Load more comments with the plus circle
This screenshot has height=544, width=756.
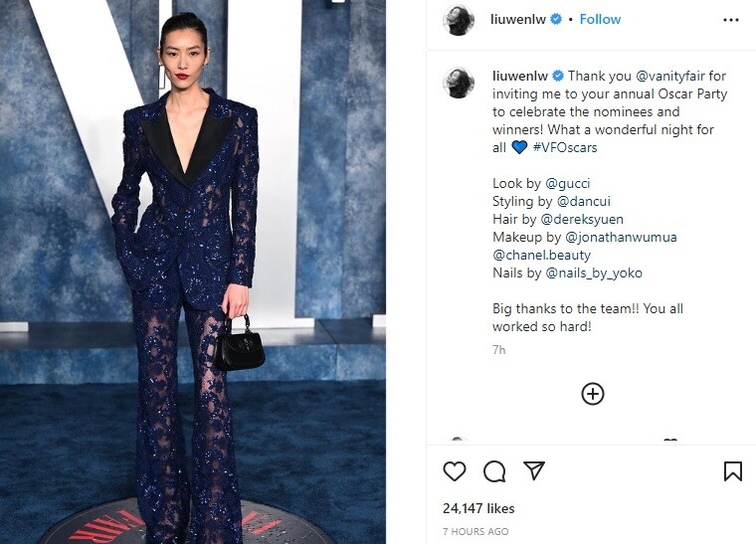(593, 394)
